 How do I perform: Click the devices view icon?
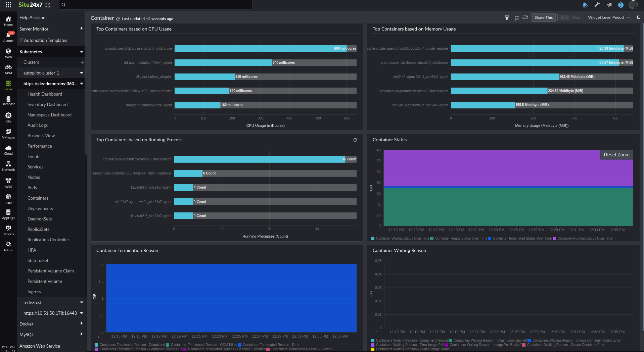click(x=525, y=17)
